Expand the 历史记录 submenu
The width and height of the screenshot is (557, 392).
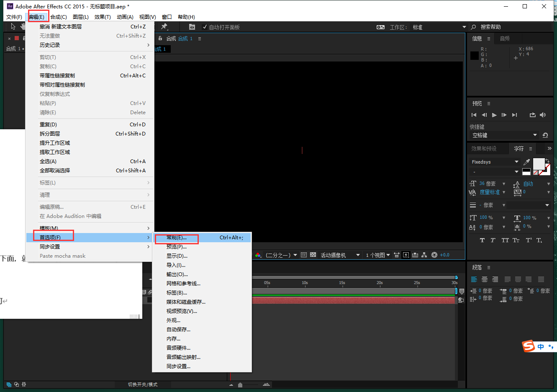90,45
